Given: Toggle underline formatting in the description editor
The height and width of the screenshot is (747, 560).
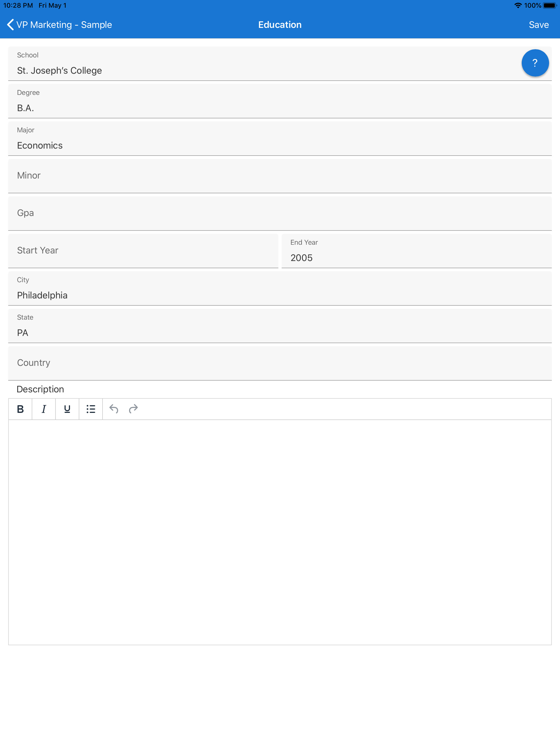Looking at the screenshot, I should [67, 409].
